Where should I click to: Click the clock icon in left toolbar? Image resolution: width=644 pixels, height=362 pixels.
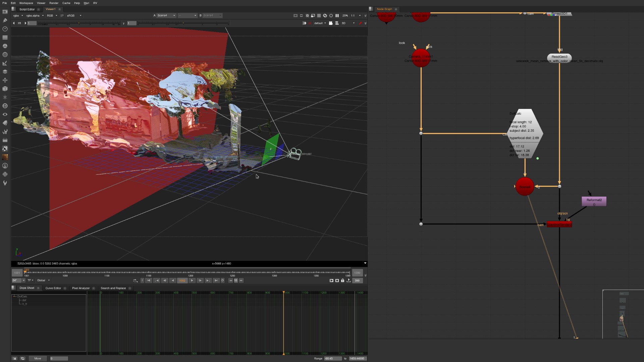pyautogui.click(x=5, y=29)
